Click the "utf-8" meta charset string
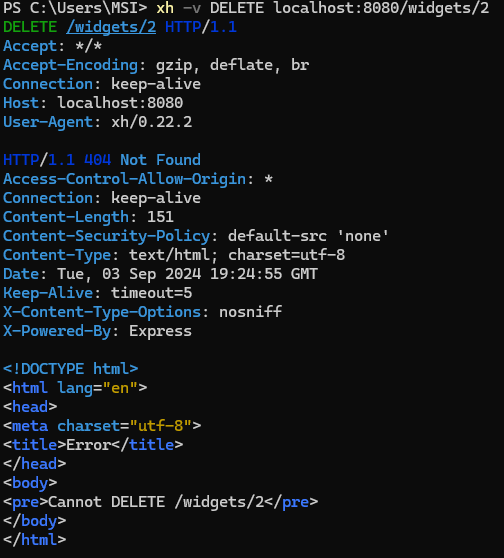Screen dimensions: 504x558 click(x=161, y=426)
